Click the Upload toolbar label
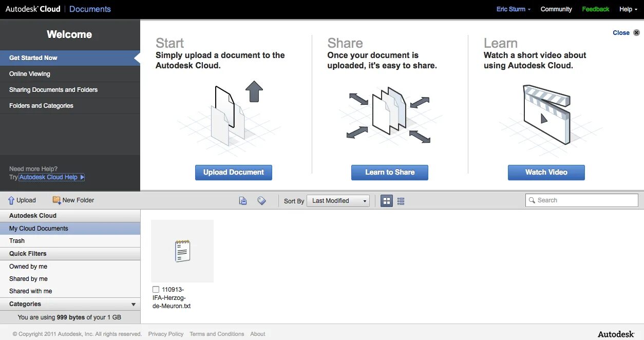Screen dimensions: 644x340 pos(26,200)
